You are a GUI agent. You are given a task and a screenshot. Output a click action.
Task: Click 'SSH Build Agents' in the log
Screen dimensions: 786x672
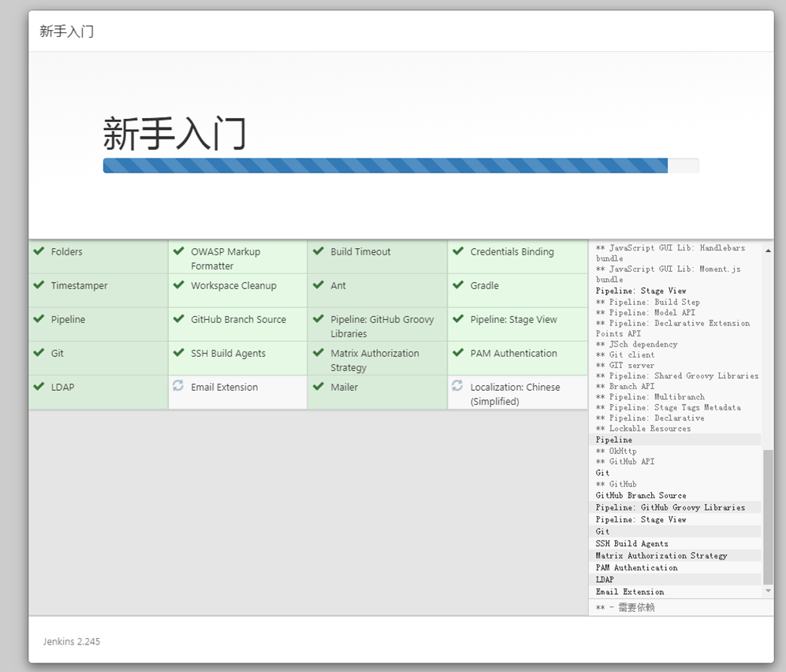(x=631, y=544)
